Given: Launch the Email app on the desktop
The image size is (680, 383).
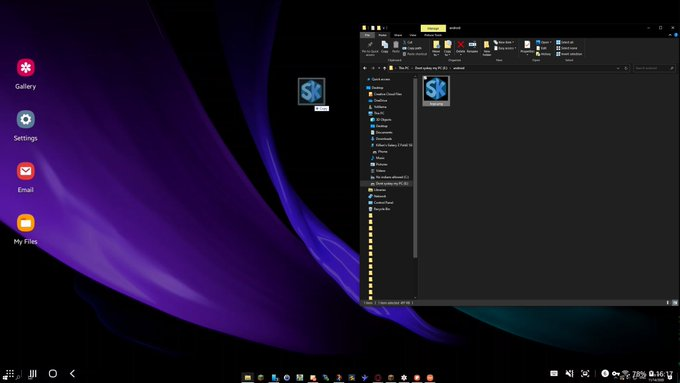Looking at the screenshot, I should (26, 177).
